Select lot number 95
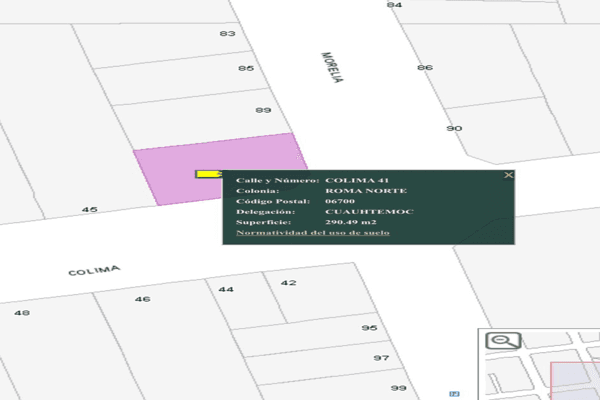 click(x=369, y=328)
